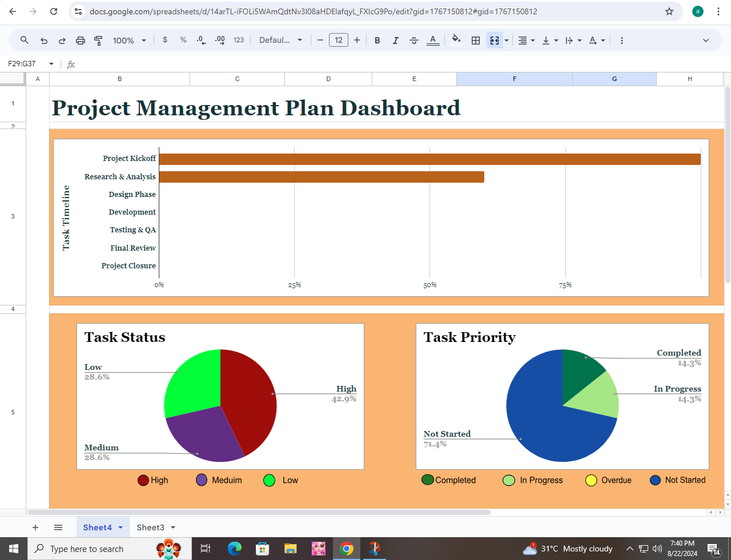
Task: Click the purple Meduim legend circle
Action: click(x=202, y=480)
